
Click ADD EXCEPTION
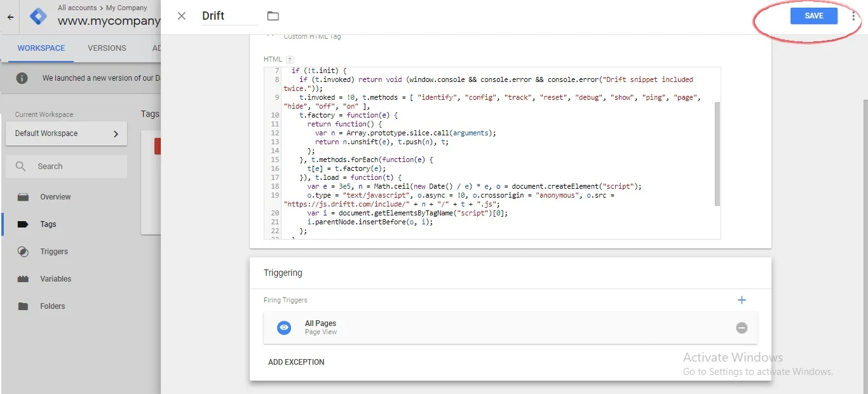296,362
